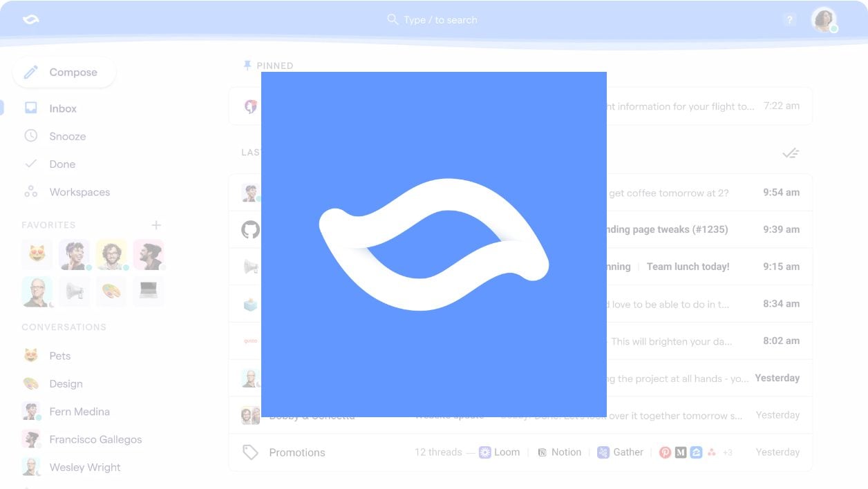Open Wesley Wright conversation

(72, 467)
